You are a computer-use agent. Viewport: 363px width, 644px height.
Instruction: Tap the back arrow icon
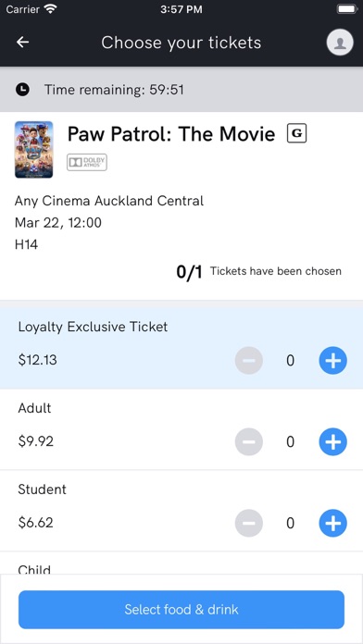pyautogui.click(x=22, y=42)
